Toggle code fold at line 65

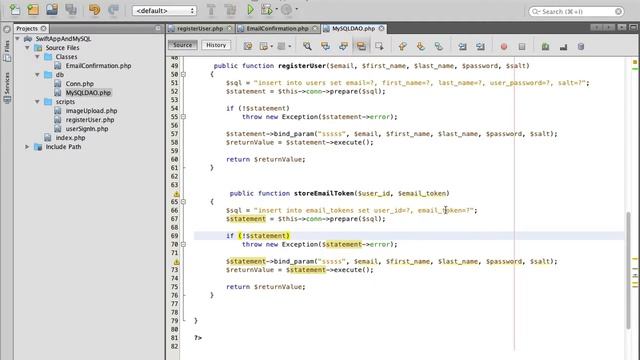pos(183,202)
